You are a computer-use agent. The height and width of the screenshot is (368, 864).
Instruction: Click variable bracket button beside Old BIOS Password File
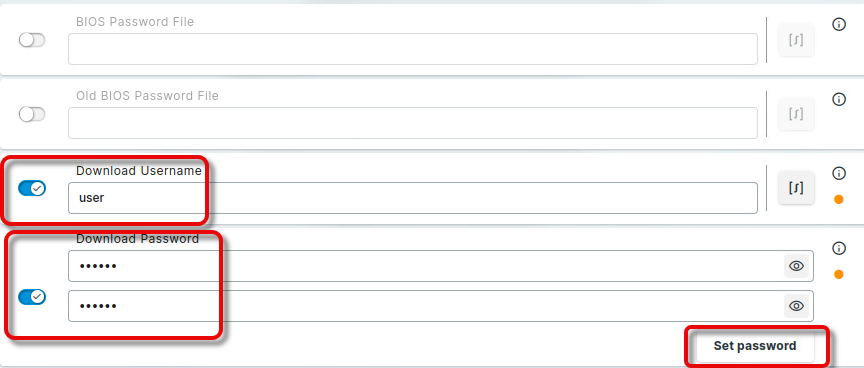[x=796, y=114]
